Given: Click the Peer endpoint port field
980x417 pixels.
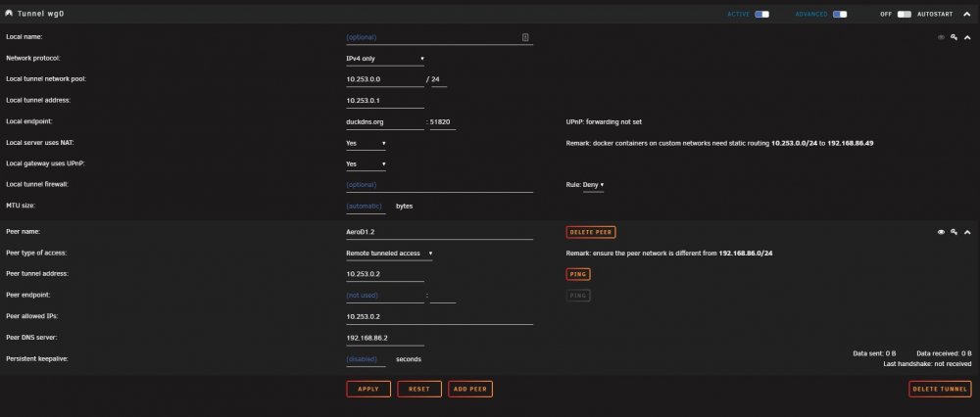Looking at the screenshot, I should 443,296.
